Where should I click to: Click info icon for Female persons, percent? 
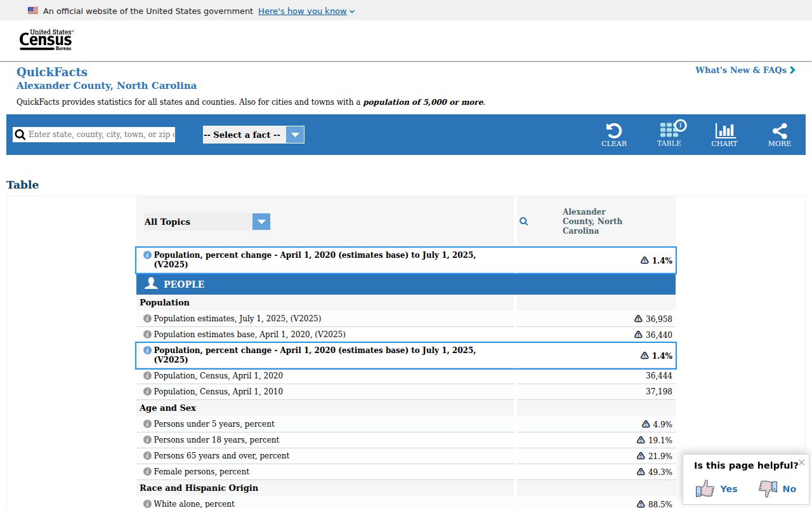tap(147, 472)
